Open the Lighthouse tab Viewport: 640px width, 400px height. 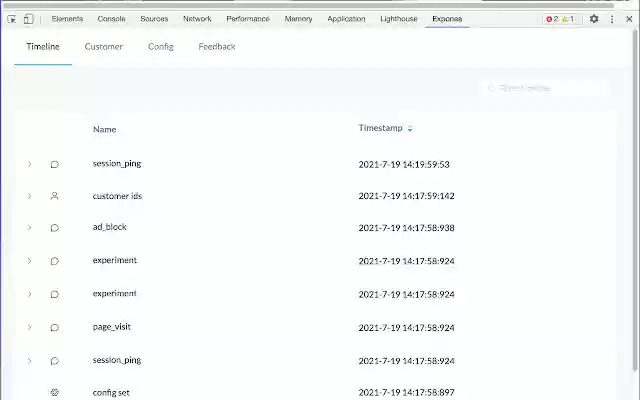(x=399, y=19)
